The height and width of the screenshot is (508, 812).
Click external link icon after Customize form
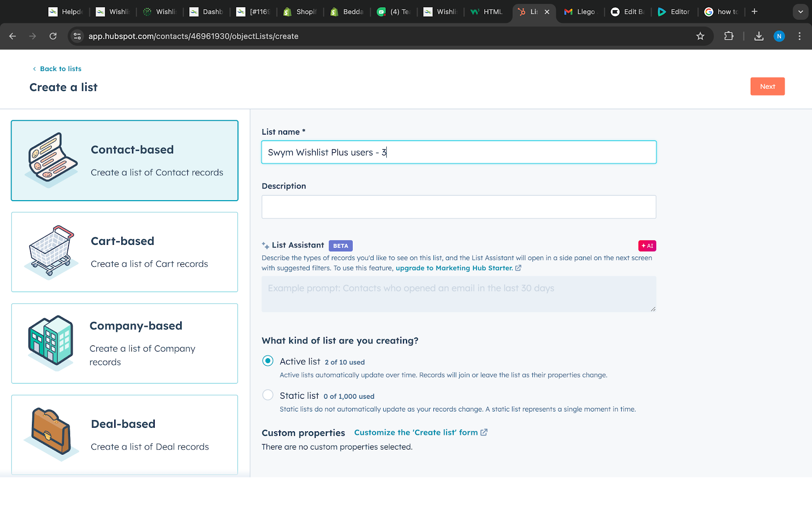[x=484, y=432]
